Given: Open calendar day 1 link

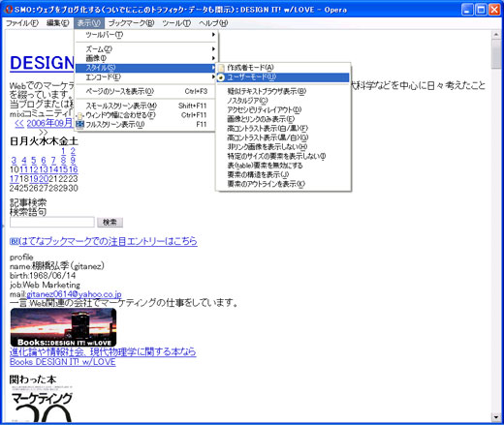Looking at the screenshot, I should pyautogui.click(x=64, y=151).
